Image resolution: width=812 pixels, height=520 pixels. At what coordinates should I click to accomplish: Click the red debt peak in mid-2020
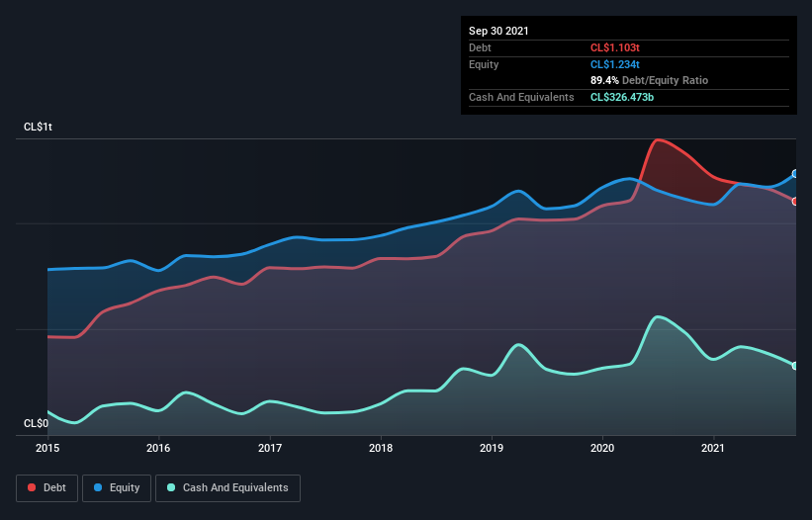pos(658,140)
